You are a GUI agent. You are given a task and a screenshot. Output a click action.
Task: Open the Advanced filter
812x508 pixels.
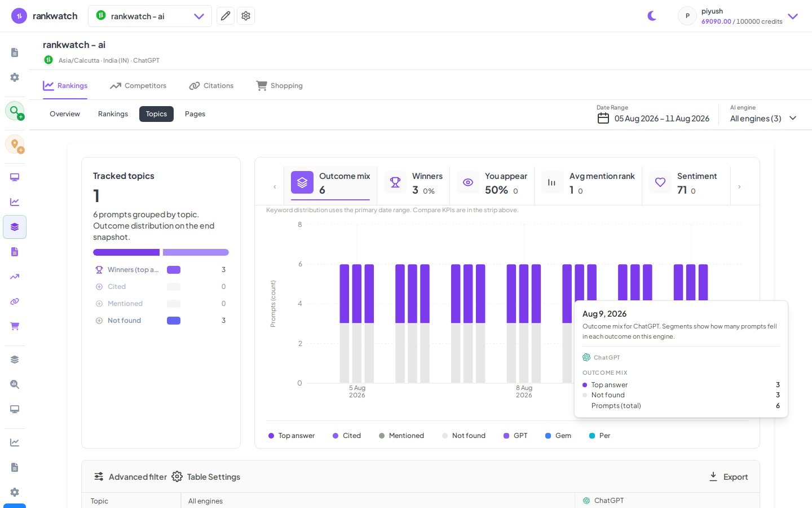coord(130,477)
